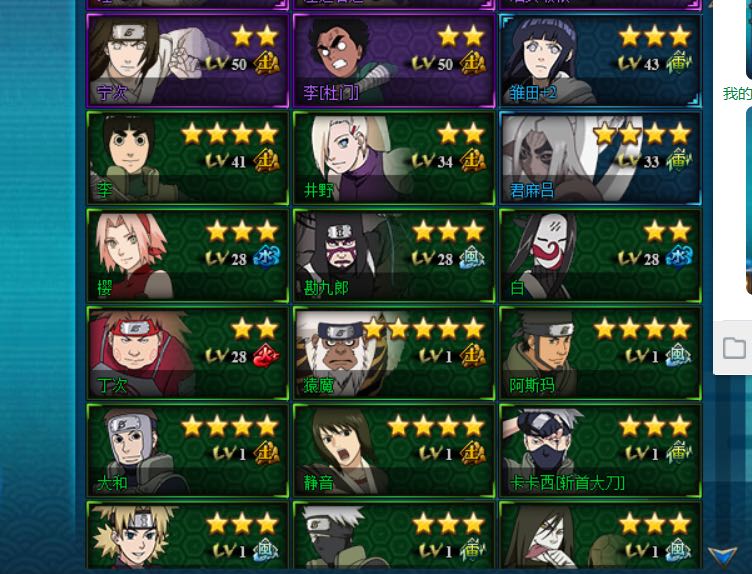The height and width of the screenshot is (574, 752).
Task: Click the water element icon on 白 card
Action: point(679,258)
